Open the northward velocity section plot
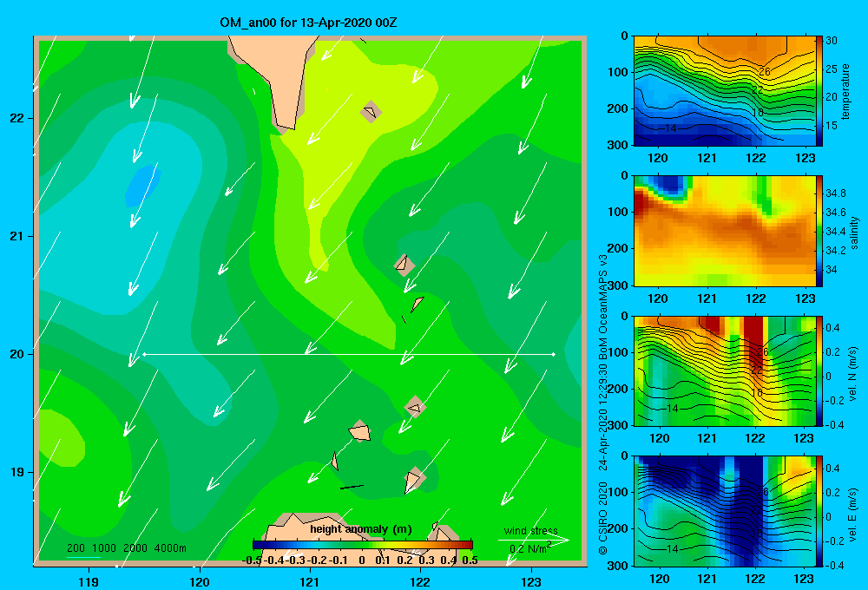The height and width of the screenshot is (590, 868). point(724,370)
